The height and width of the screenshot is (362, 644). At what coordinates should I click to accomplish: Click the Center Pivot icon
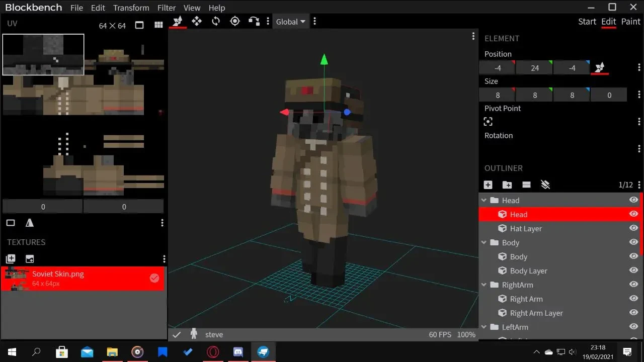pyautogui.click(x=488, y=121)
